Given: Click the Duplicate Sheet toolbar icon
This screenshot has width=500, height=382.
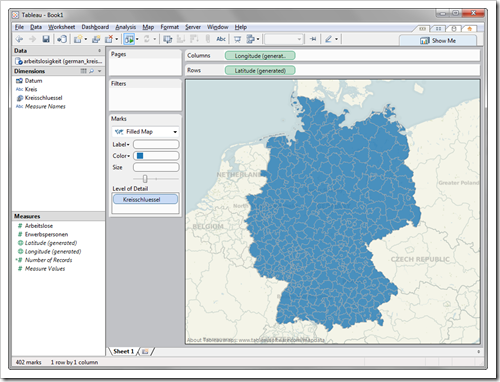Looking at the screenshot, I should pos(96,39).
